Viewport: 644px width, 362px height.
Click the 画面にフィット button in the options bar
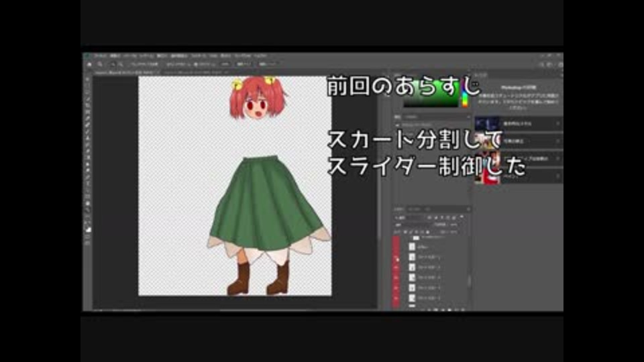(268, 64)
